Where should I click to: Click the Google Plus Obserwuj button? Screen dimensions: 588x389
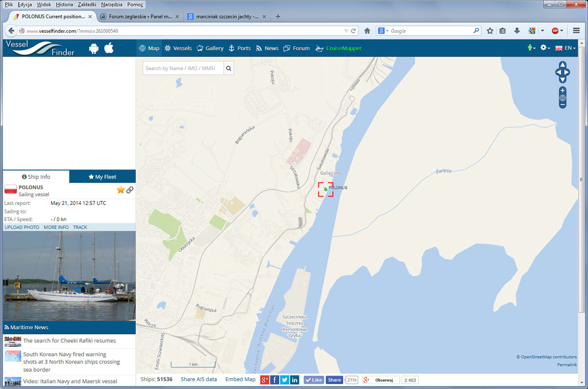click(x=381, y=380)
